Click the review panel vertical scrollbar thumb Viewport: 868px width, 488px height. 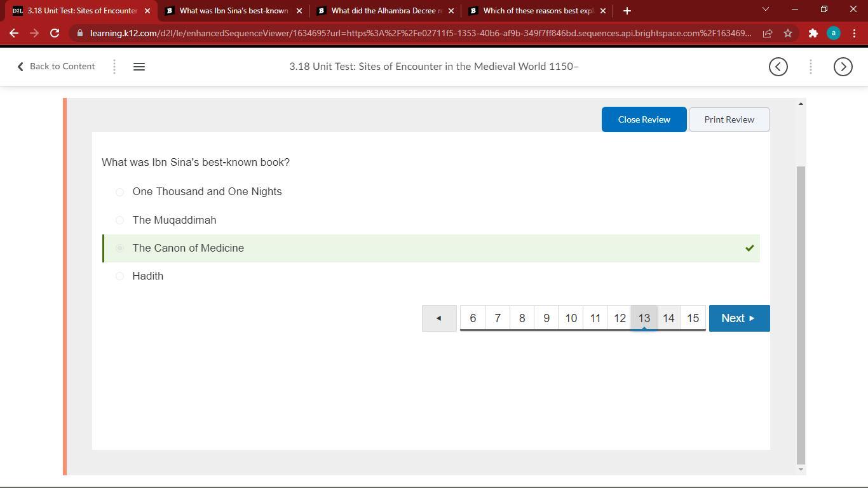point(801,315)
